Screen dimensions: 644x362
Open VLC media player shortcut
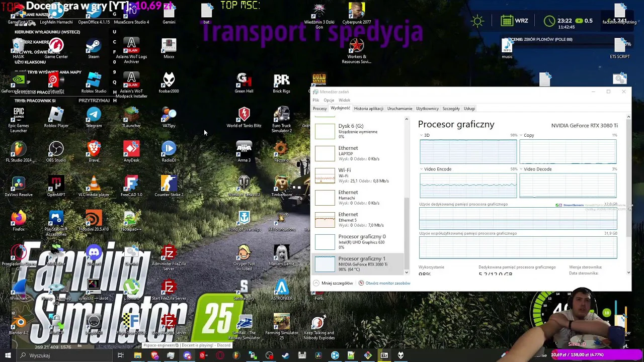[x=94, y=185]
